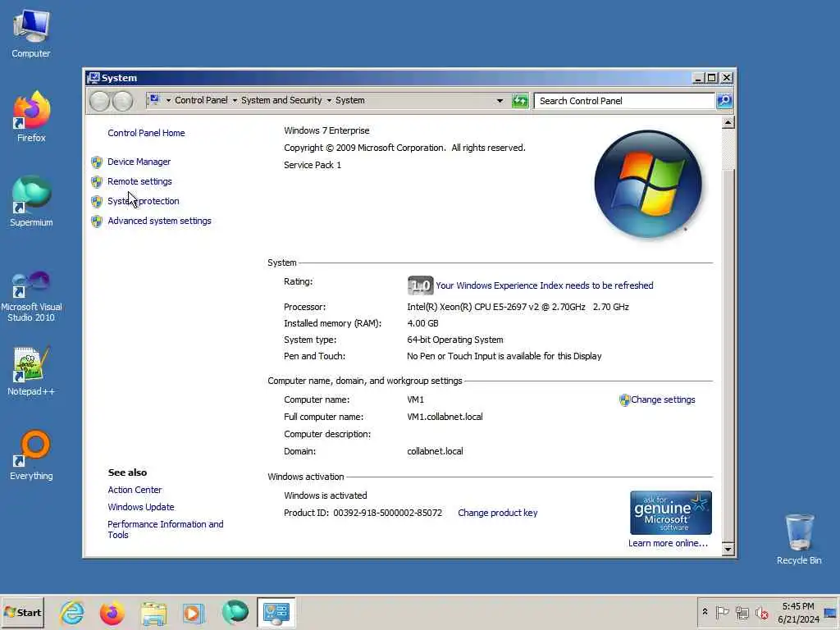Screen dimensions: 840x630
Task: Expand the arrow after System and Security
Action: point(329,101)
